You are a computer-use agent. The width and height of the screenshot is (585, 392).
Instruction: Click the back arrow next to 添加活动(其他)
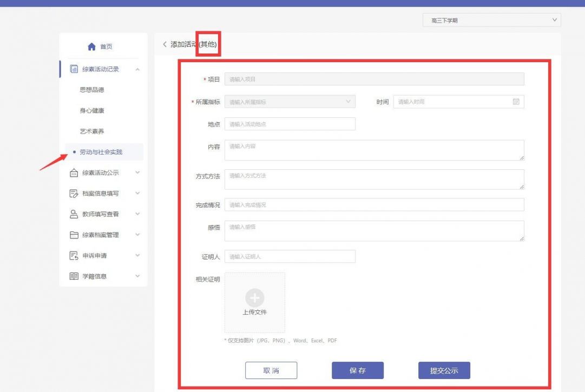164,45
